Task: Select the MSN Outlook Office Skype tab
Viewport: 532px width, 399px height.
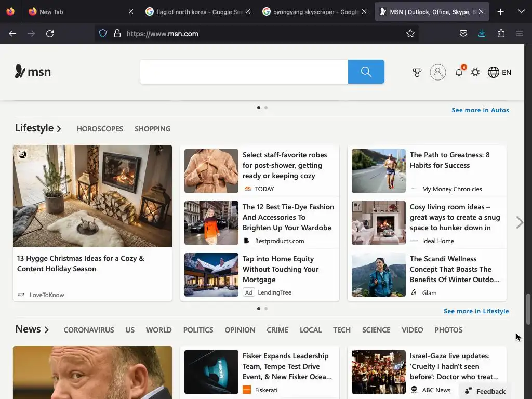Action: pos(432,11)
